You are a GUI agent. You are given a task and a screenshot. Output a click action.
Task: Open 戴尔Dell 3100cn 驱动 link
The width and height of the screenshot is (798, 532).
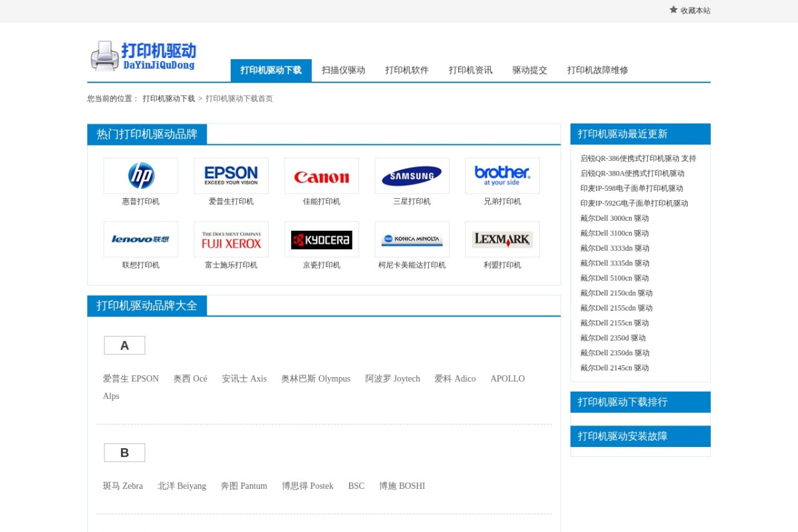click(614, 233)
